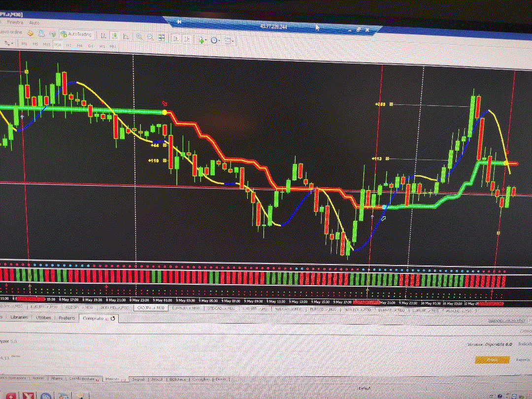
Task: Click the yellow icon right of Nuovo ordine
Action: (31, 33)
